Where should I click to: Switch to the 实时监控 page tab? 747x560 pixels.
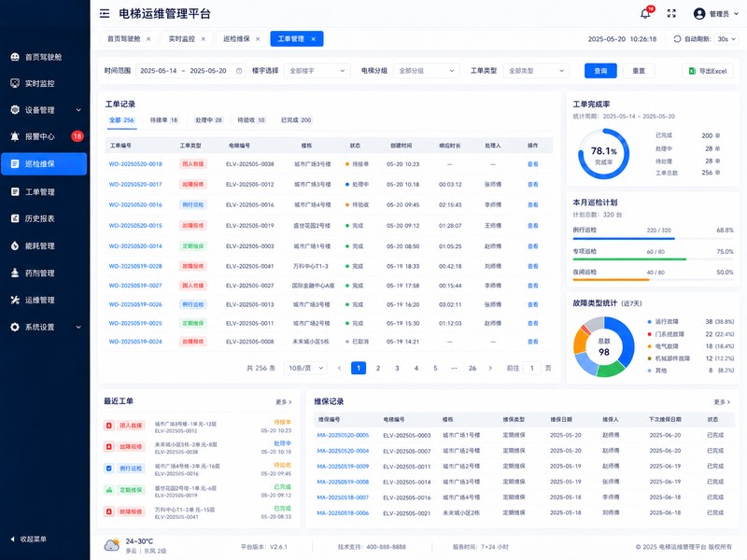181,39
